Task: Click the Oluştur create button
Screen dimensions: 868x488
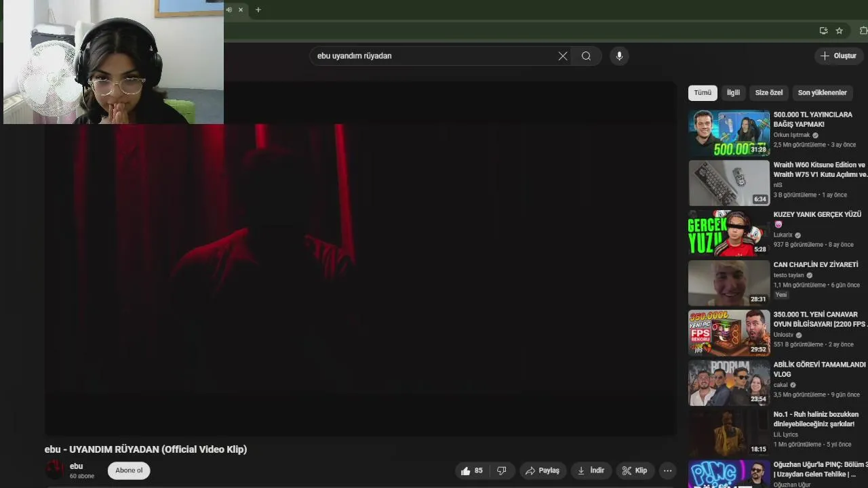Action: tap(839, 56)
